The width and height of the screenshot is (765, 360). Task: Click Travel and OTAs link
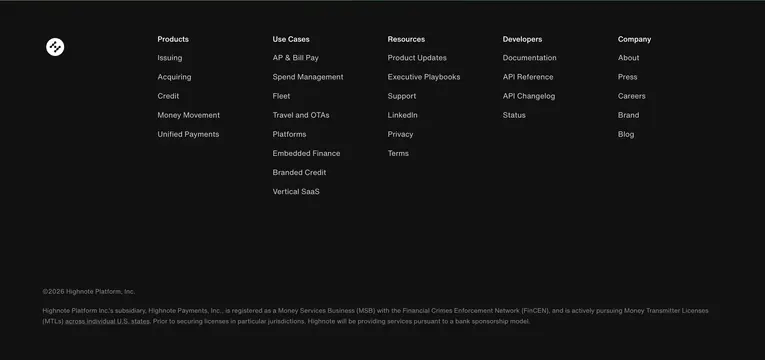301,115
